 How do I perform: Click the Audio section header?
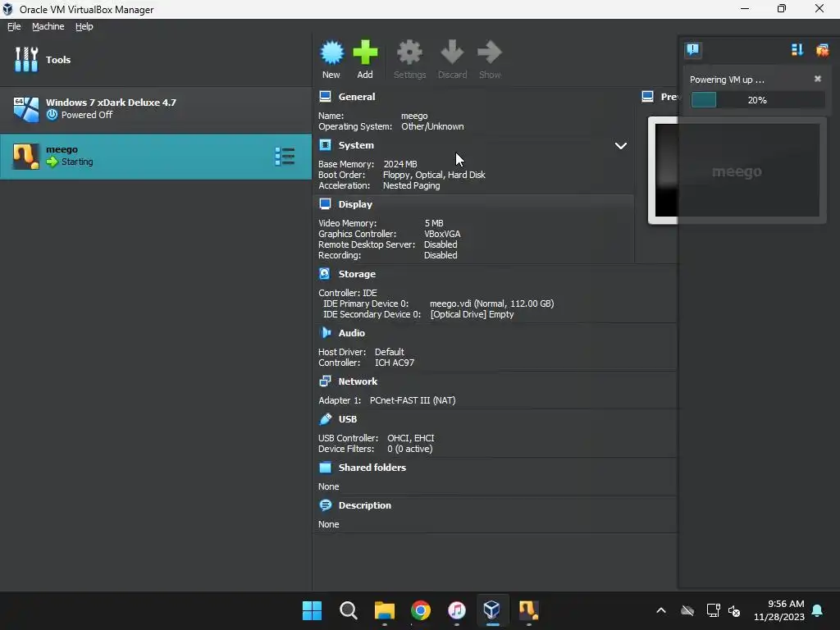point(351,333)
